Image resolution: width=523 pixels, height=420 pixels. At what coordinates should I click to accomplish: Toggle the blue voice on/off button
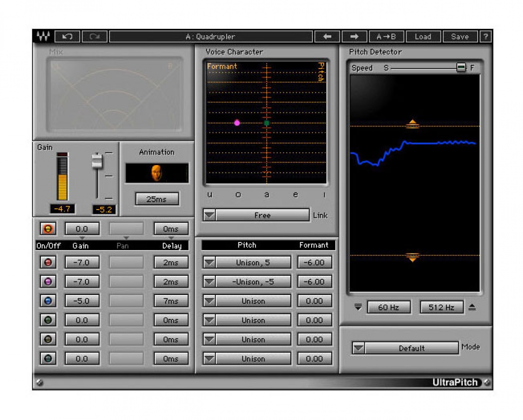pos(48,301)
